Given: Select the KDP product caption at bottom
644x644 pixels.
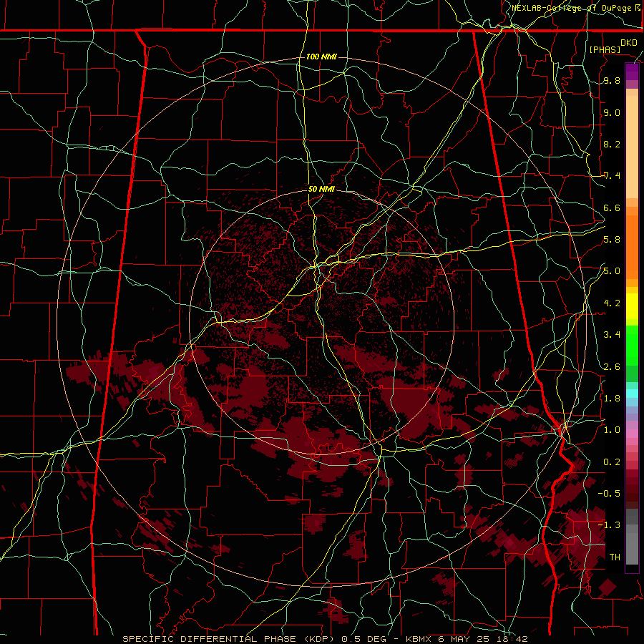Looking at the screenshot, I should [325, 639].
